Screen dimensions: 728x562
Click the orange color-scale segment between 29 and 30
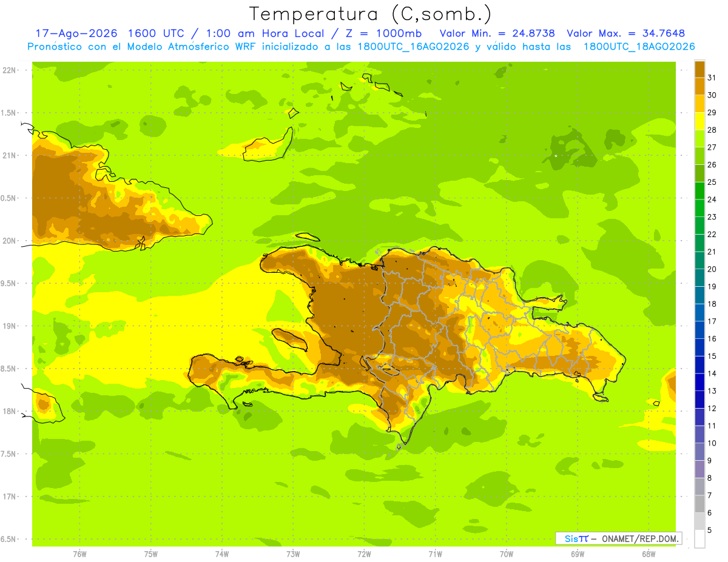[699, 104]
